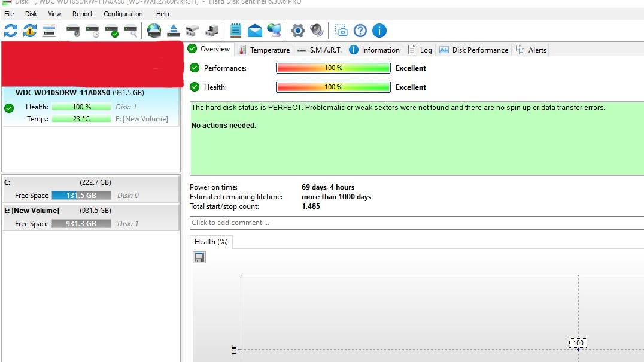Click the blue envelope email icon
This screenshot has width=644, height=362.
tap(255, 31)
